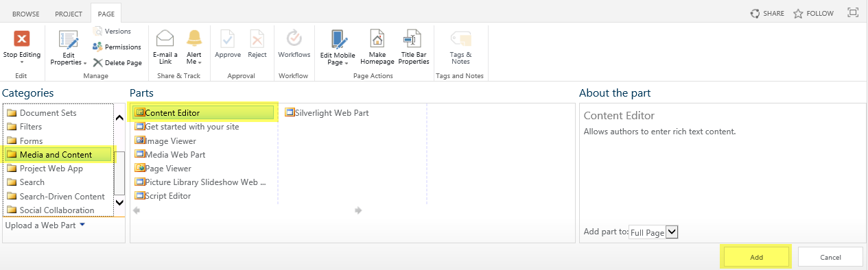Click the Tags & Notes icon

click(460, 38)
